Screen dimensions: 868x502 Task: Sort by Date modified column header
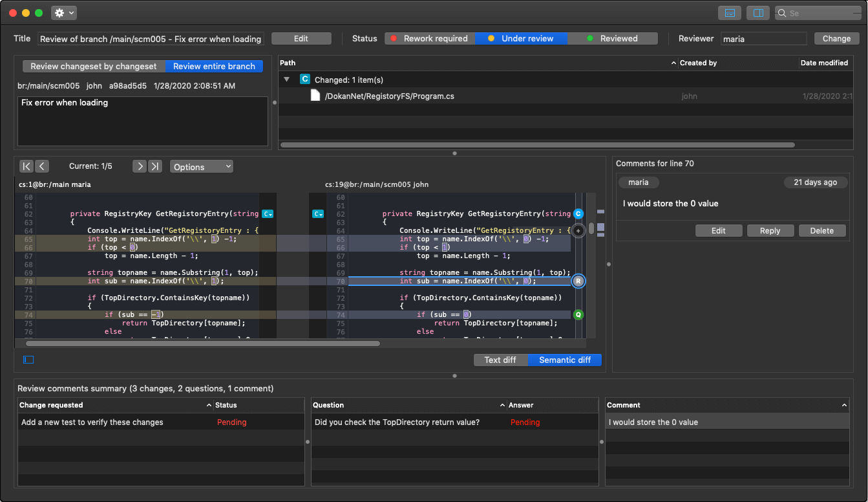pos(825,63)
